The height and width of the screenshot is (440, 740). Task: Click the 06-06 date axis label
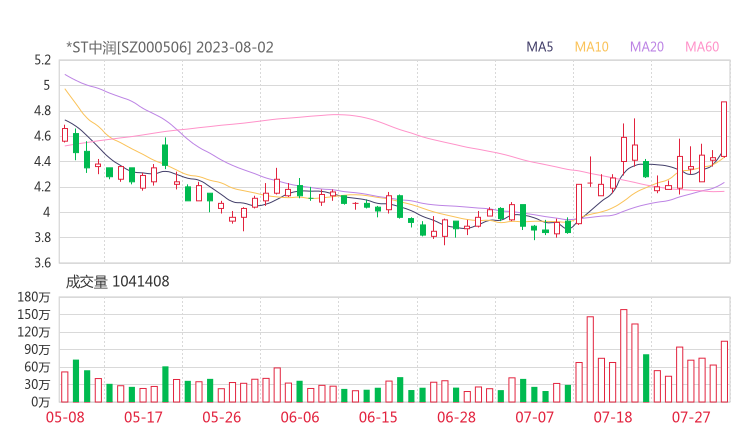coord(300,417)
